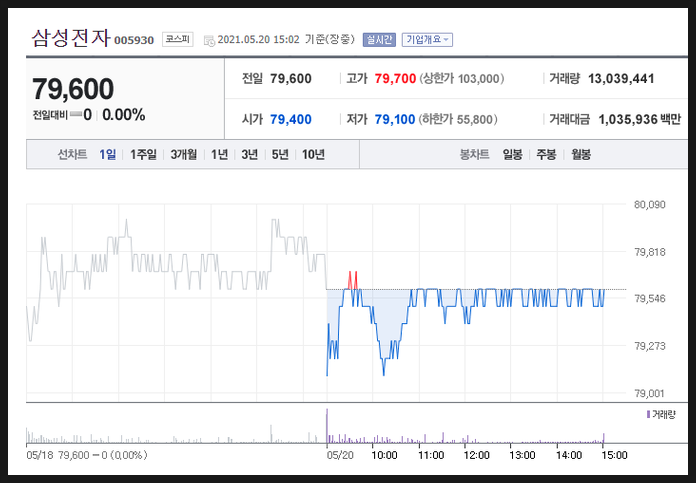
Task: Open the 기업개요 dropdown
Action: [x=427, y=40]
